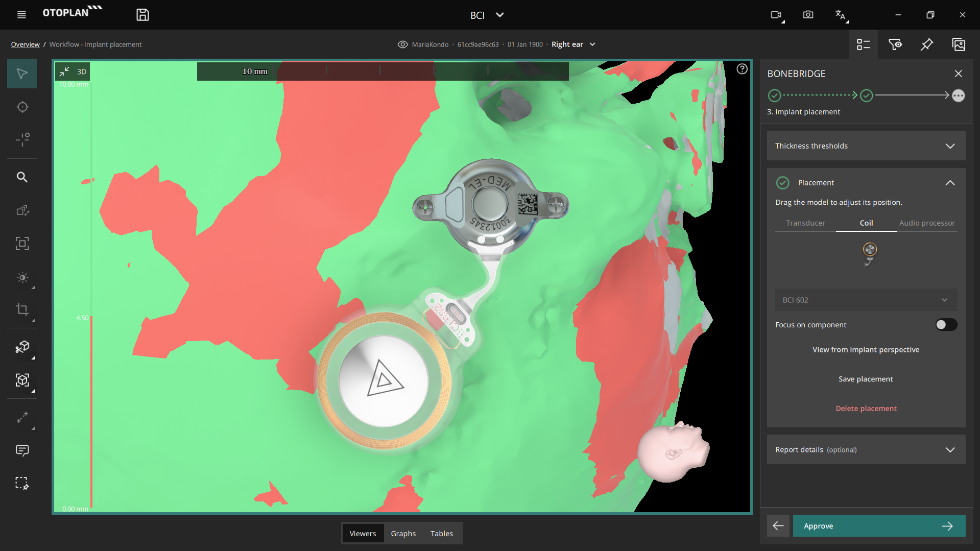980x551 pixels.
Task: Click Save placement button
Action: coord(866,379)
